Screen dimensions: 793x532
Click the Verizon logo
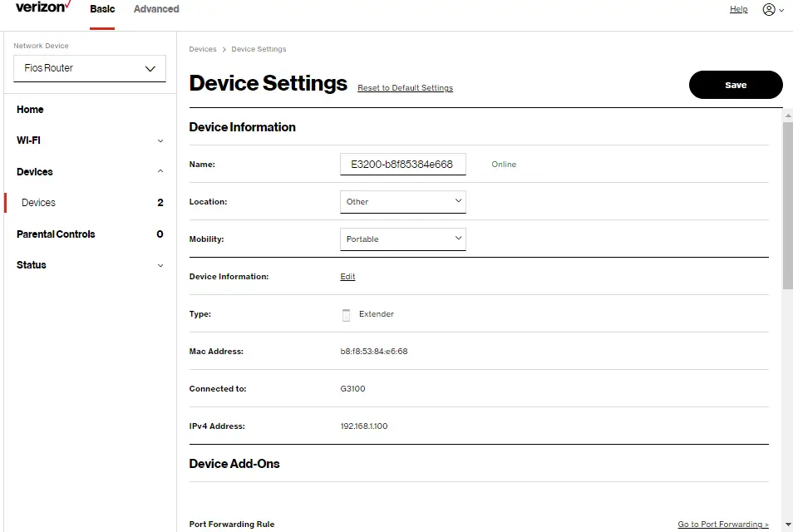pos(40,8)
